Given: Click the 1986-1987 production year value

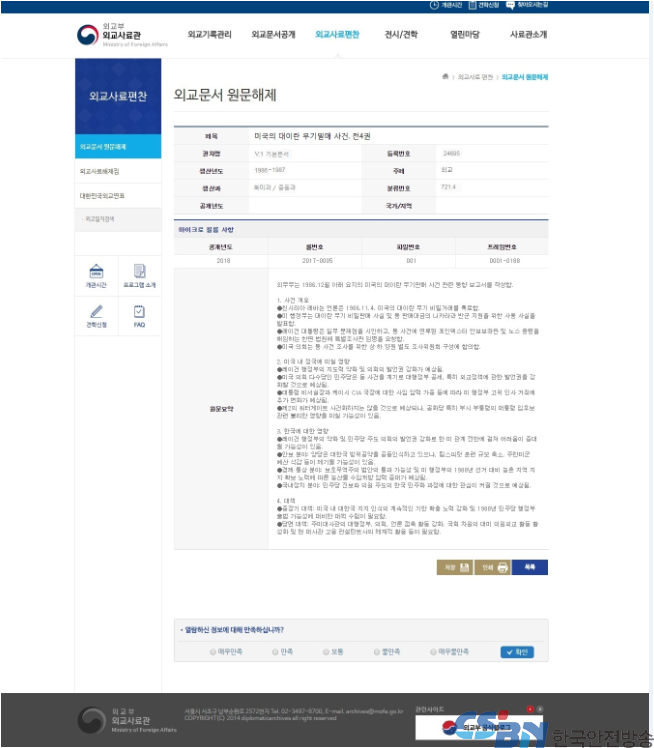Looking at the screenshot, I should pos(270,170).
